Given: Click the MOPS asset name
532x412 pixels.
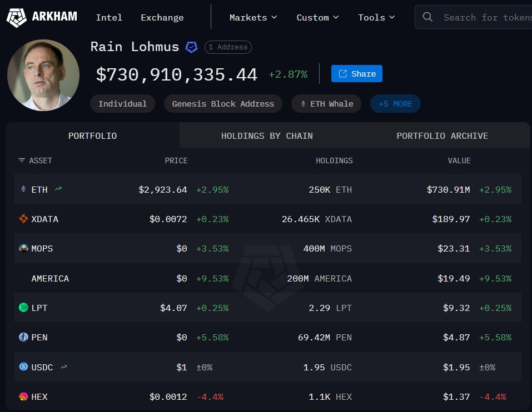Looking at the screenshot, I should pos(42,248).
